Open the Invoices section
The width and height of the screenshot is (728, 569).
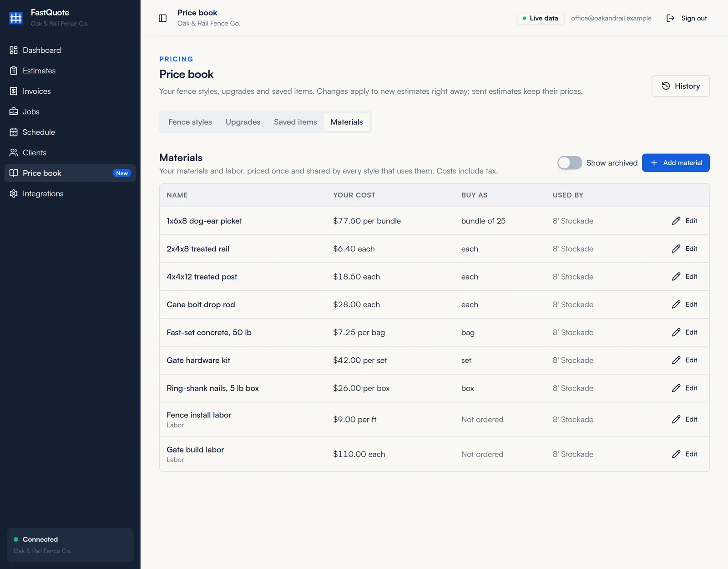[70, 91]
